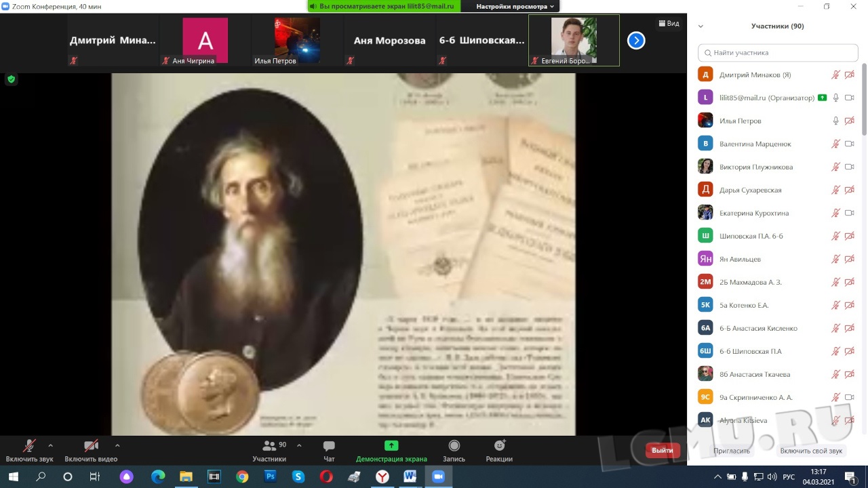This screenshot has height=488, width=868.
Task: Select Аня Чигрина video thumbnail
Action: tap(205, 41)
